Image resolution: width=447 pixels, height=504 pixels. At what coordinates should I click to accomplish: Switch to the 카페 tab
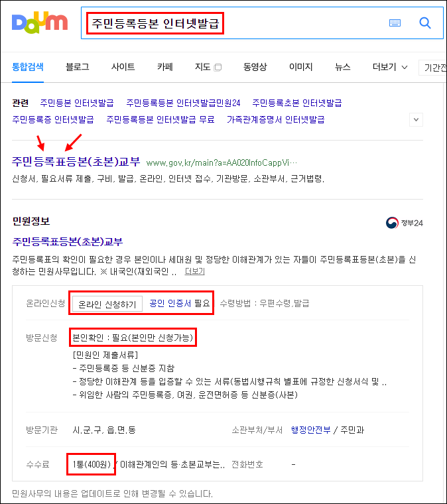pos(165,67)
